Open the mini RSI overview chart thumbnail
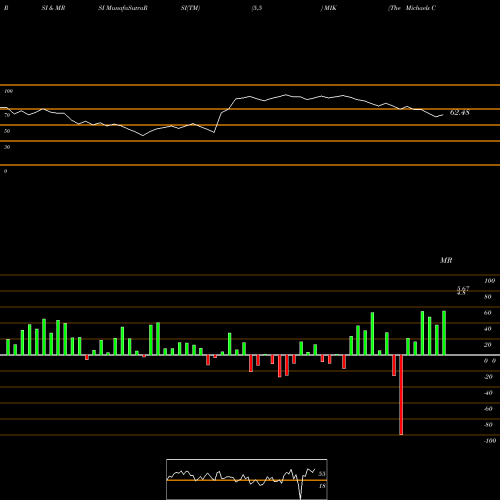Viewport: 500px width, 500px height. [247, 479]
